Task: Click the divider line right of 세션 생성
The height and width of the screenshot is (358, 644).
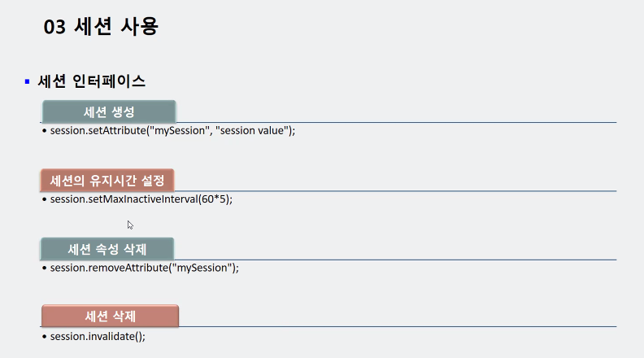Action: click(x=396, y=122)
